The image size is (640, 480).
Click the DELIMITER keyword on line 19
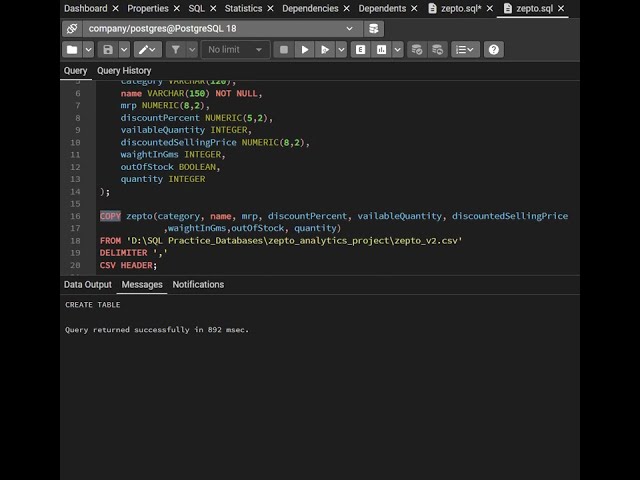click(124, 253)
